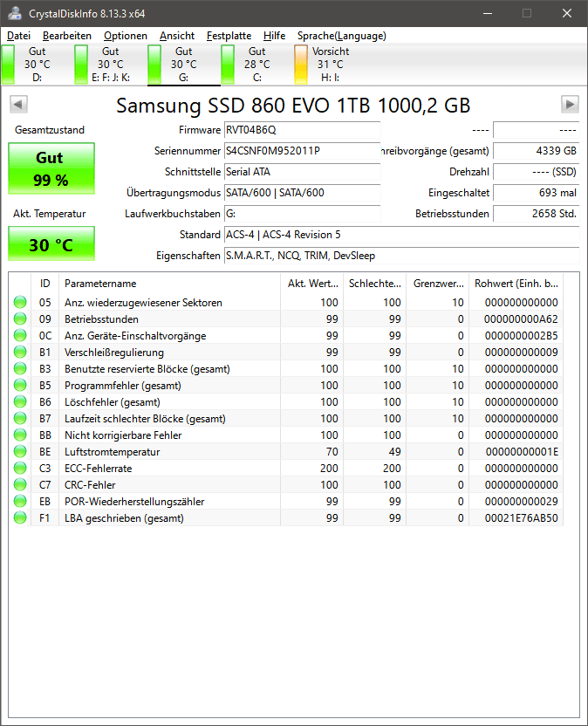Open the Optionen menu

tap(126, 36)
